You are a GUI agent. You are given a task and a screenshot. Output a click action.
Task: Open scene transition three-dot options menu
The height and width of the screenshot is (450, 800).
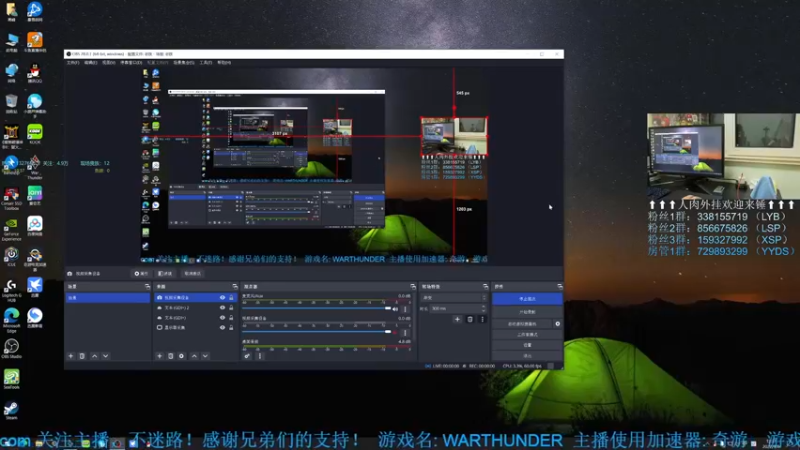[482, 319]
